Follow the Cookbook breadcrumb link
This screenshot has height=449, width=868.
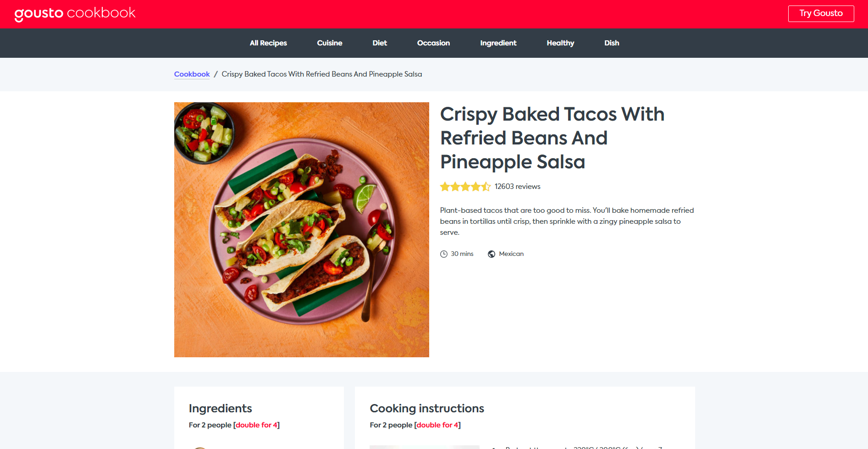click(x=192, y=74)
